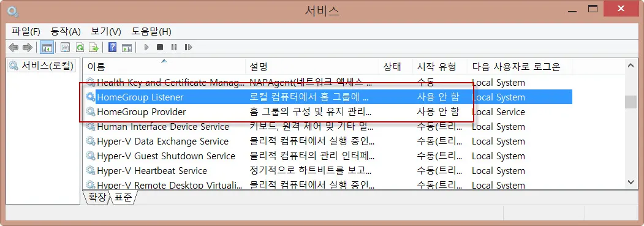The width and height of the screenshot is (644, 226).
Task: Click gear icon of HomeGroup Provider row
Action: 90,112
